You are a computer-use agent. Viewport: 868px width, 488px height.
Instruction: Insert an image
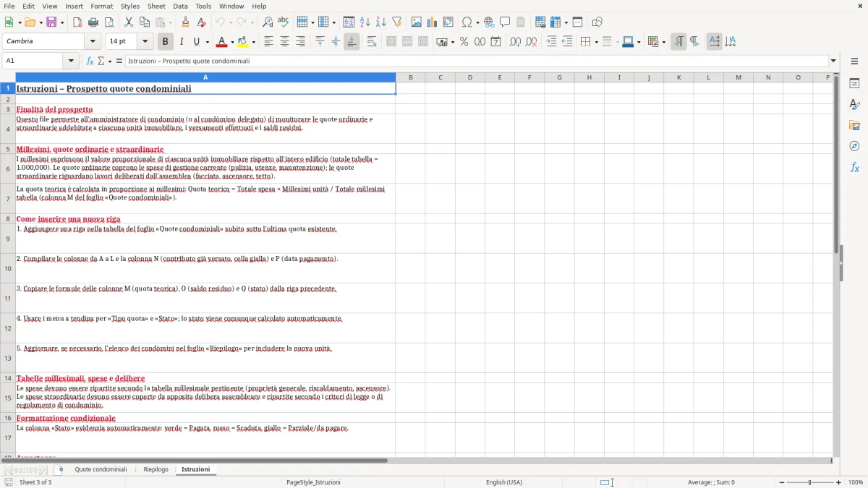point(417,22)
